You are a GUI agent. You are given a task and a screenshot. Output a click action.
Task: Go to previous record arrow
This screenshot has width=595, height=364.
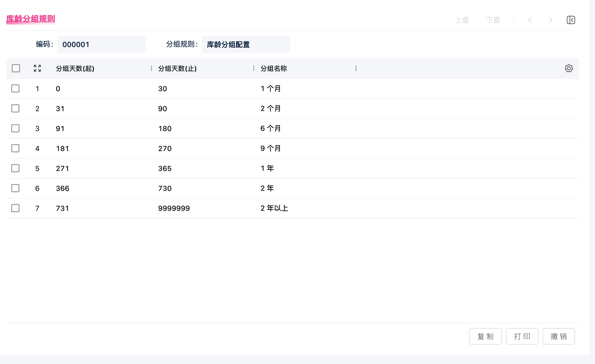point(530,20)
